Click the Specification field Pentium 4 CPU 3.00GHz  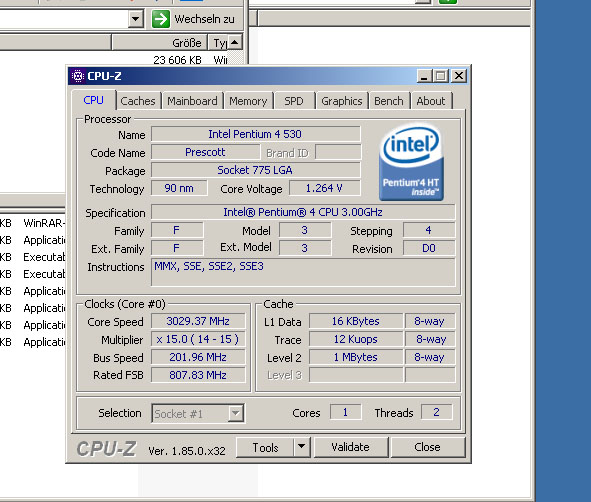click(x=303, y=212)
